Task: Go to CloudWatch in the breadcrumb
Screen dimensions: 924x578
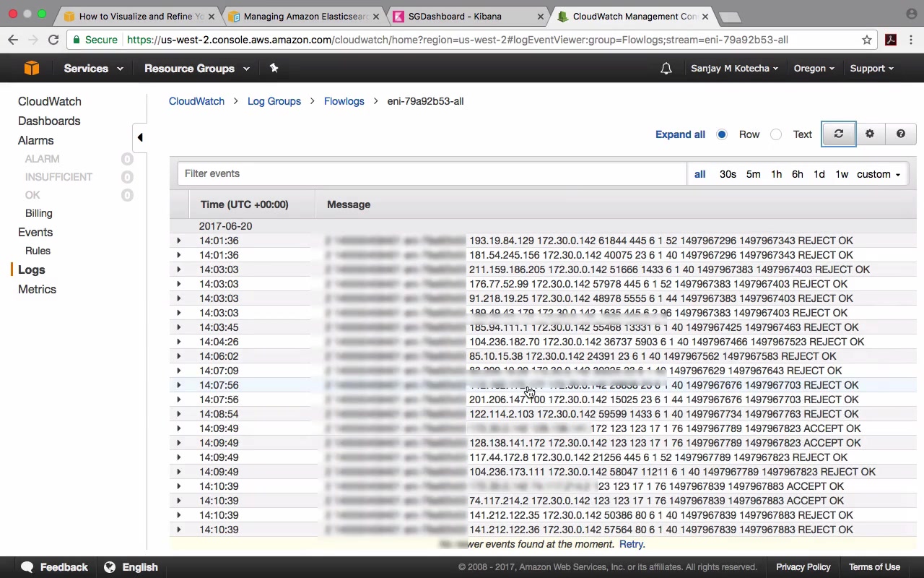Action: click(196, 101)
